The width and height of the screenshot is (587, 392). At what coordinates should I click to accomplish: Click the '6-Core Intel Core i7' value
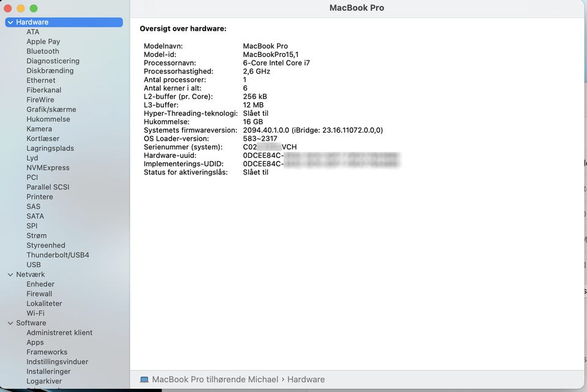[x=276, y=63]
